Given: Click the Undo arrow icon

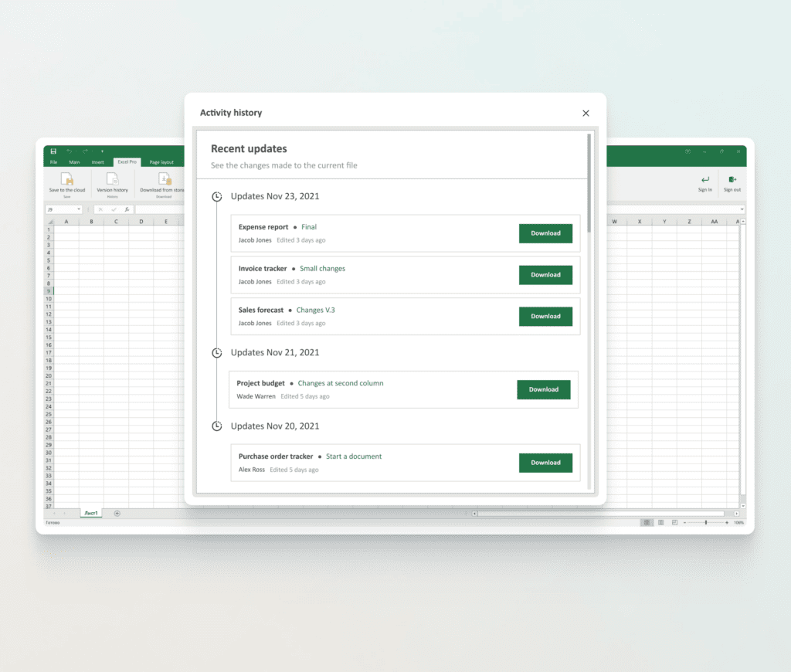Looking at the screenshot, I should (x=70, y=151).
